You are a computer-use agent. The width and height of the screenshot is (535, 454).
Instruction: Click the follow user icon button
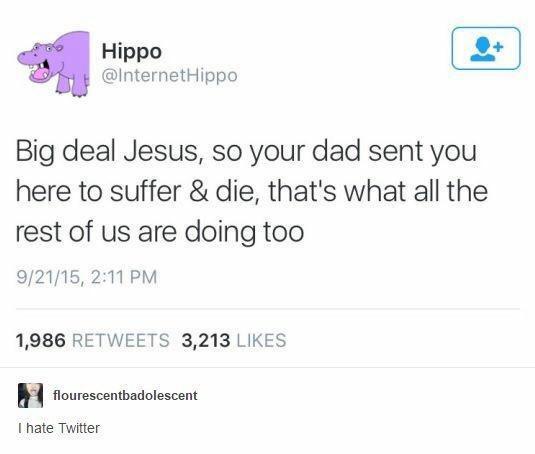click(486, 48)
